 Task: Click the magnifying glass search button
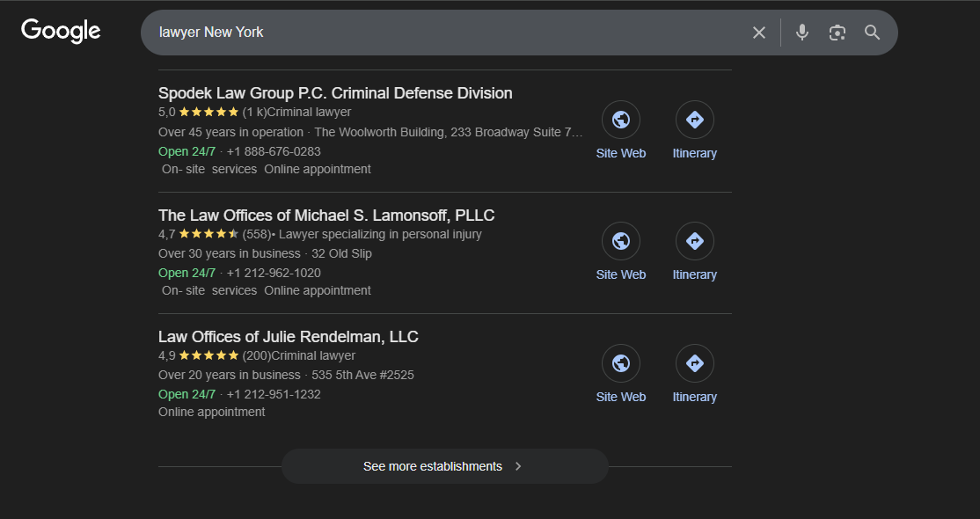point(872,33)
